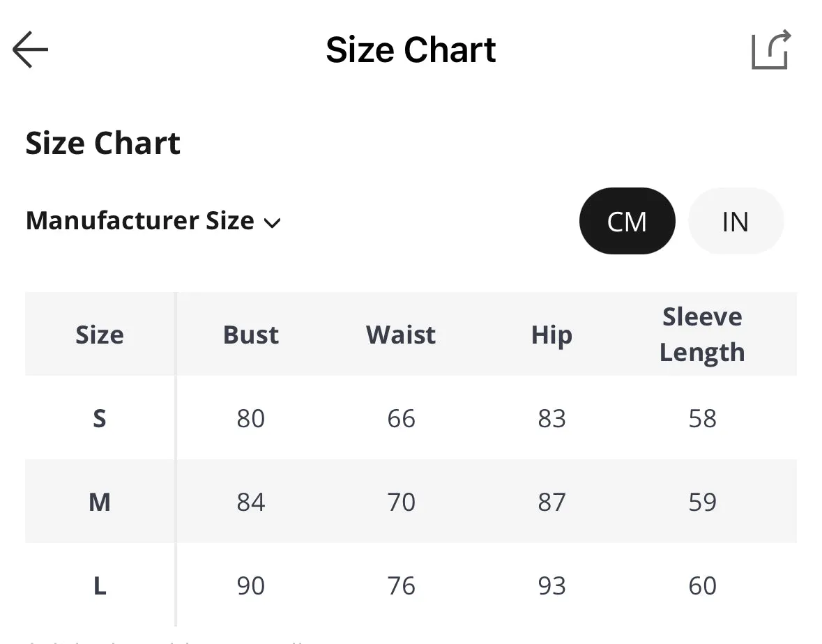Click the waist value 70 for size M

coord(401,502)
